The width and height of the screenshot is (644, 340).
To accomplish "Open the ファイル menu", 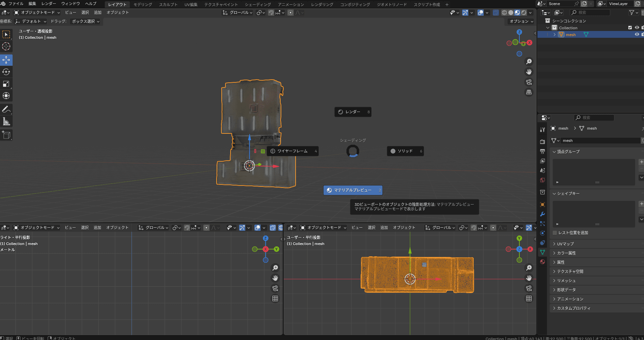I will click(16, 4).
